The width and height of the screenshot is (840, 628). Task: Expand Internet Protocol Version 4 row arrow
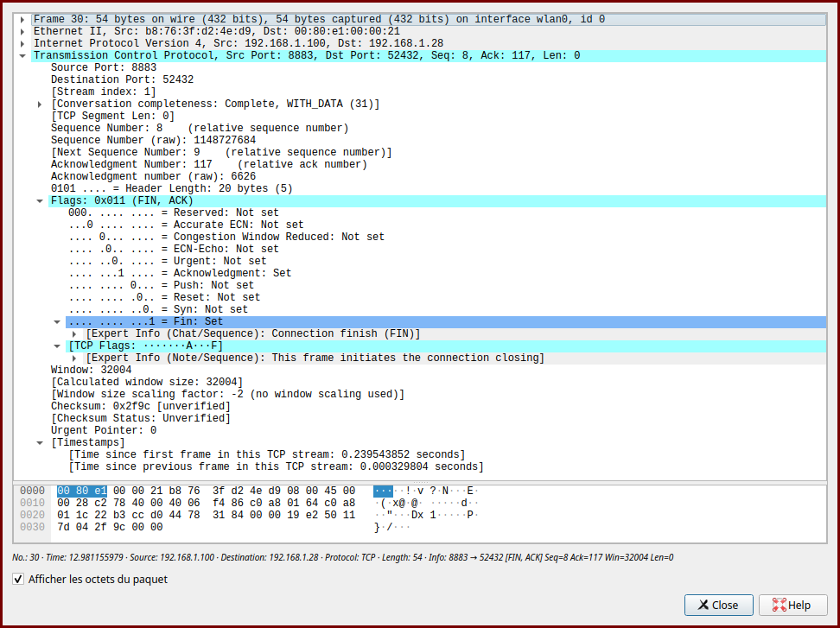coord(22,43)
